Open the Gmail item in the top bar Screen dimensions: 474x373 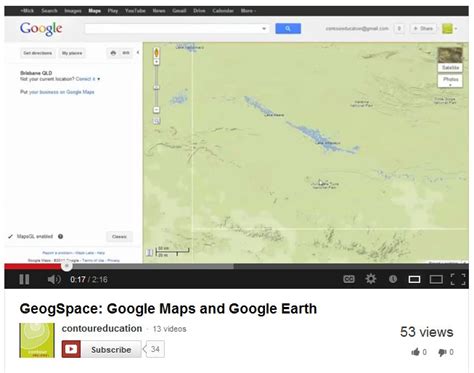tap(179, 11)
